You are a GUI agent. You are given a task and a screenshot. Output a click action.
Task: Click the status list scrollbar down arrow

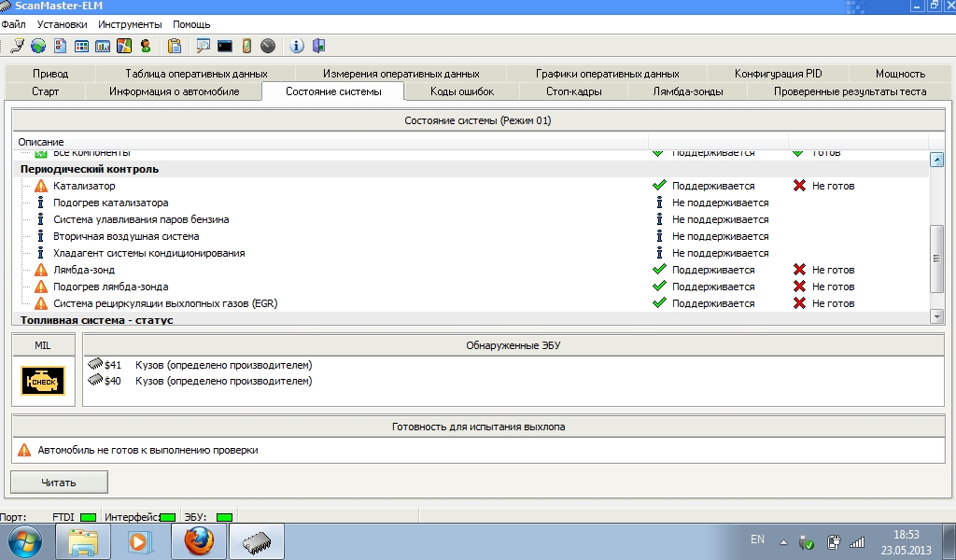[937, 317]
